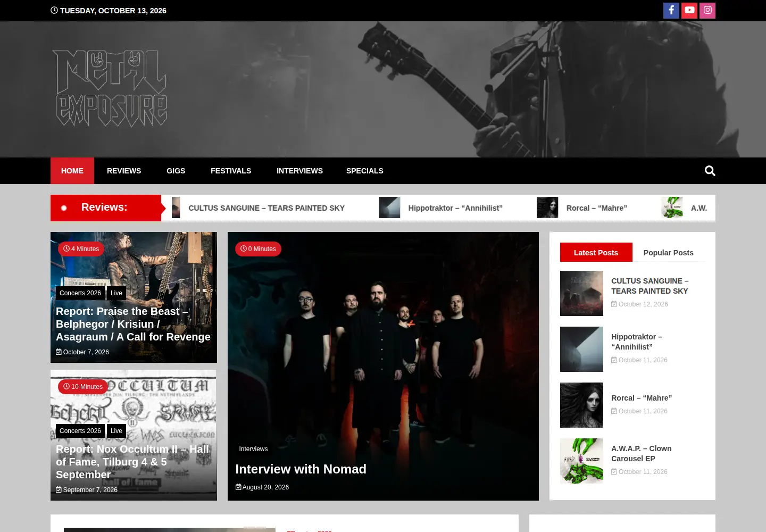Open the search magnifier in navigation bar
Image resolution: width=766 pixels, height=532 pixels.
[710, 171]
